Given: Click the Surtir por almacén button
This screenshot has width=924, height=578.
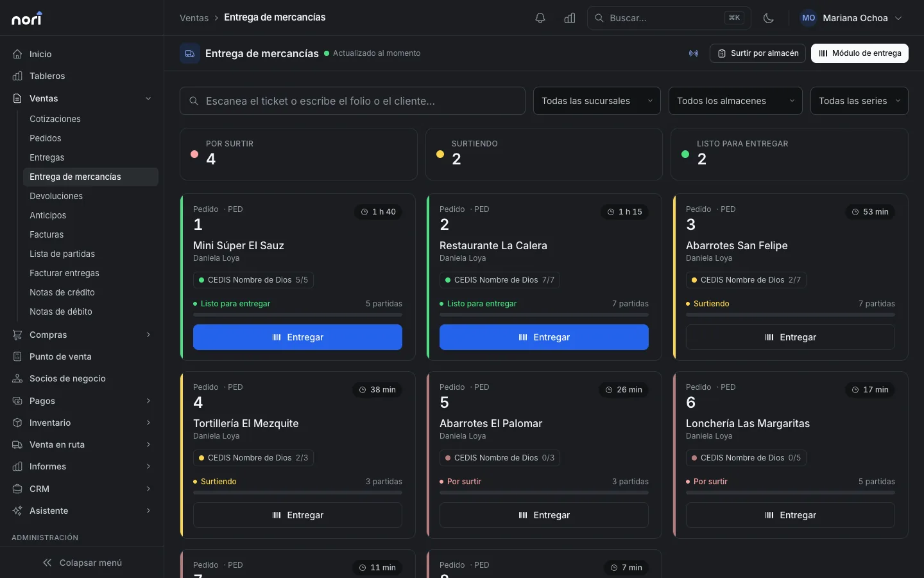Looking at the screenshot, I should coord(758,53).
